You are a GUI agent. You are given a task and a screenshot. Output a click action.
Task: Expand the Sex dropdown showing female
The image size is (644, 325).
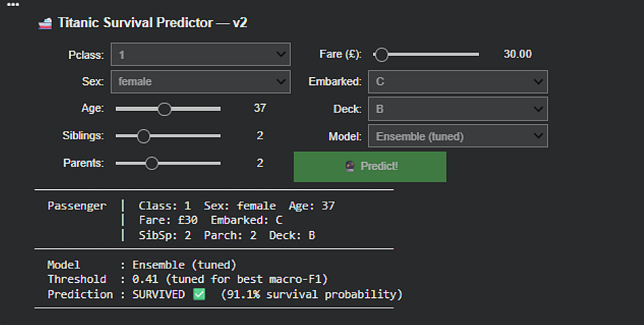(x=200, y=82)
